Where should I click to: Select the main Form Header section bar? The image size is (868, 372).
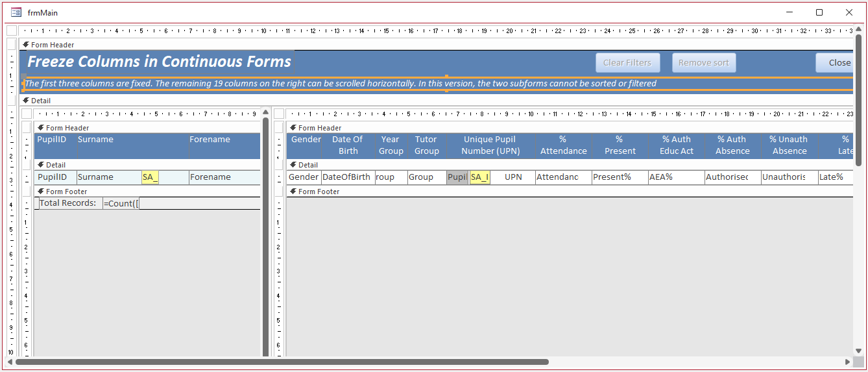tap(437, 45)
